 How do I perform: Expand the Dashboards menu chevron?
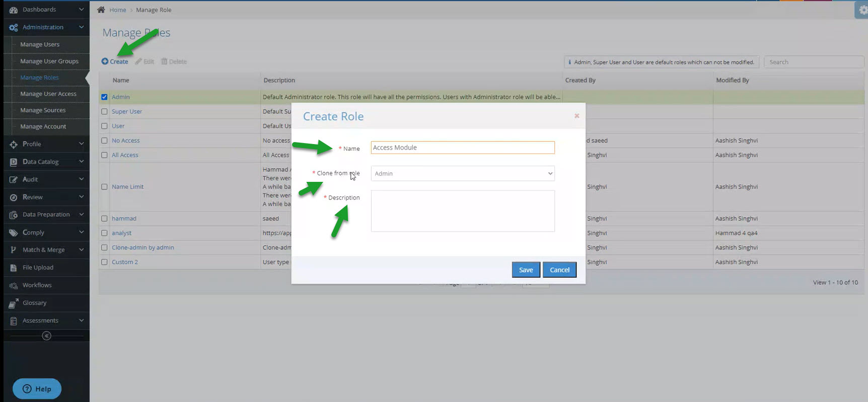81,10
